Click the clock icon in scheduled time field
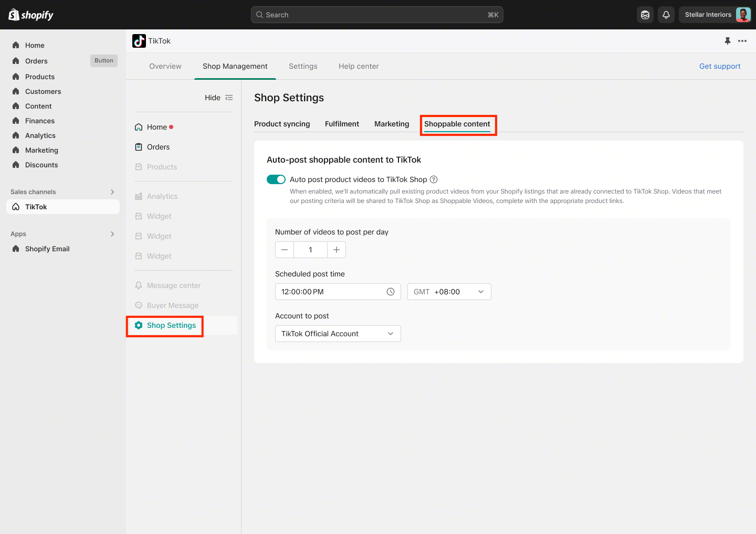756x534 pixels. pyautogui.click(x=391, y=292)
